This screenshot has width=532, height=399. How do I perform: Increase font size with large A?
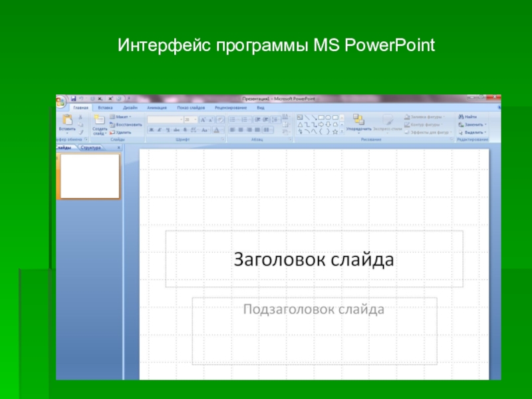tap(203, 120)
